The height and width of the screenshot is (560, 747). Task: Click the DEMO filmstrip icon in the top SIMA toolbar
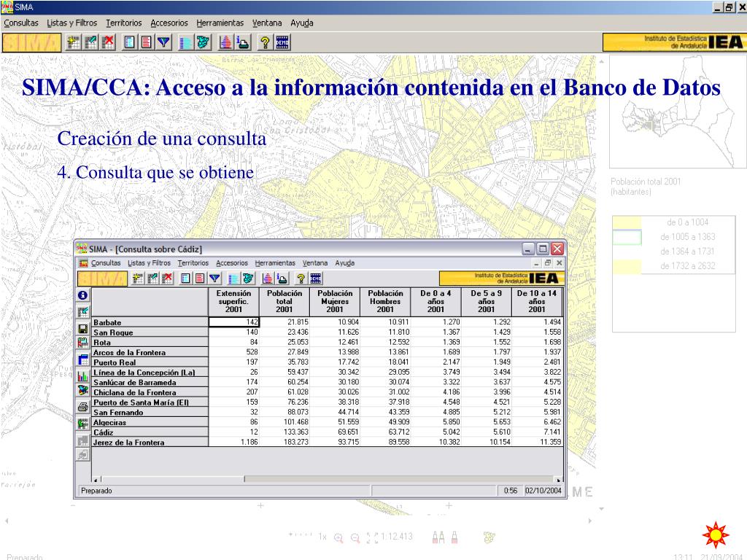point(282,42)
